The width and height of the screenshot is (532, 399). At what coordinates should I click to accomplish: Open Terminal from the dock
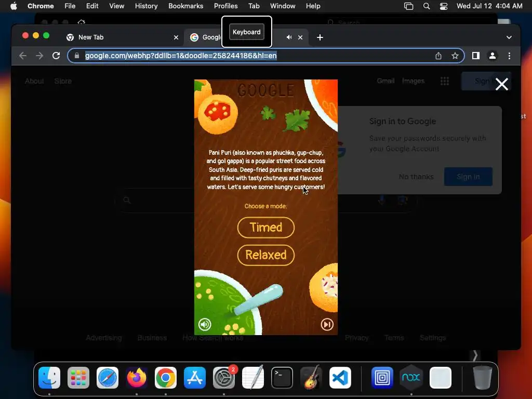[282, 378]
